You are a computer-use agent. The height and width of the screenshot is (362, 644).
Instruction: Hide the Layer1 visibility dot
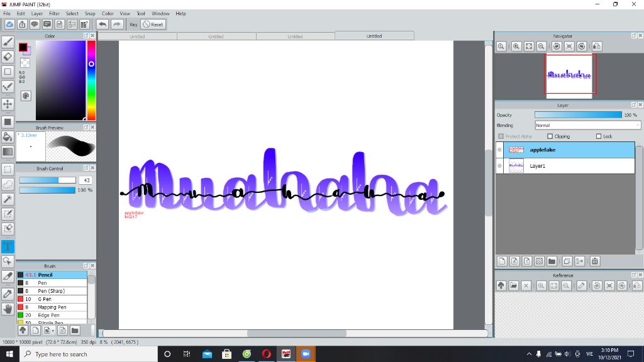(x=499, y=166)
